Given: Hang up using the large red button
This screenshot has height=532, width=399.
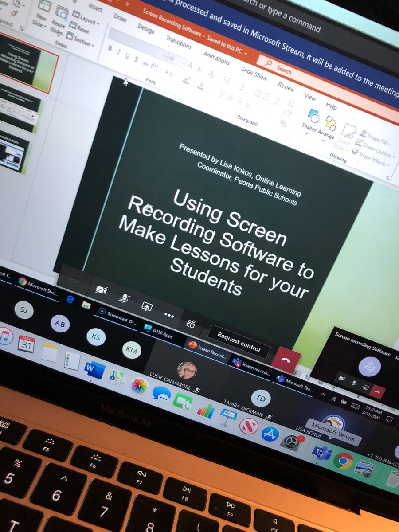Looking at the screenshot, I should pos(286,359).
